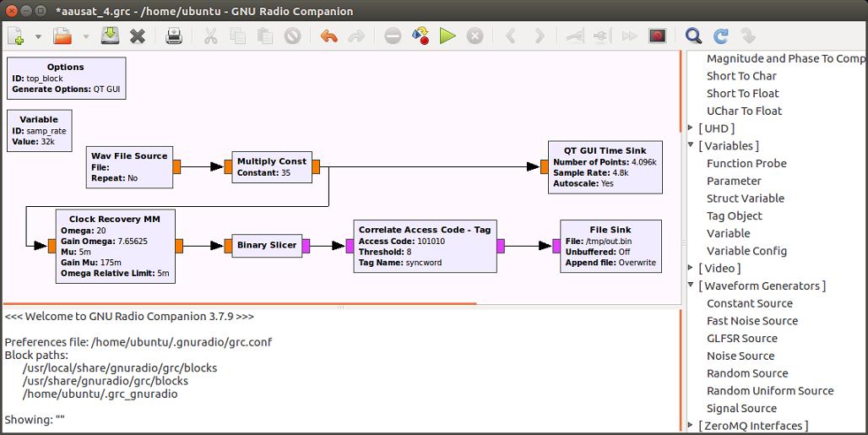Collapse the [ Variables ] category
This screenshot has height=435, width=868.
(x=691, y=145)
